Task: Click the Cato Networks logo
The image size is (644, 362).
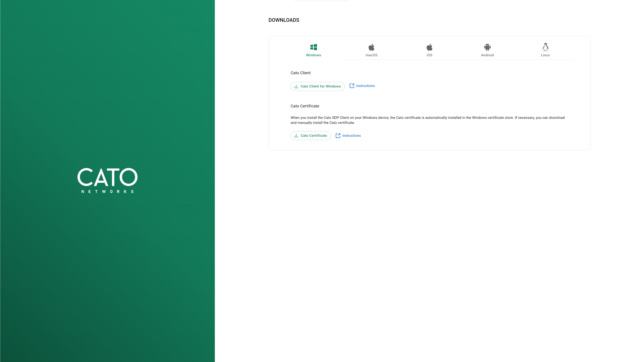Action: click(x=108, y=180)
